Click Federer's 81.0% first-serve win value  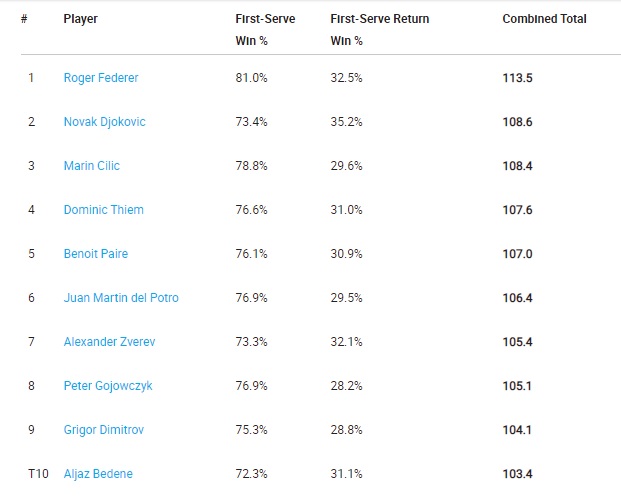click(x=251, y=78)
